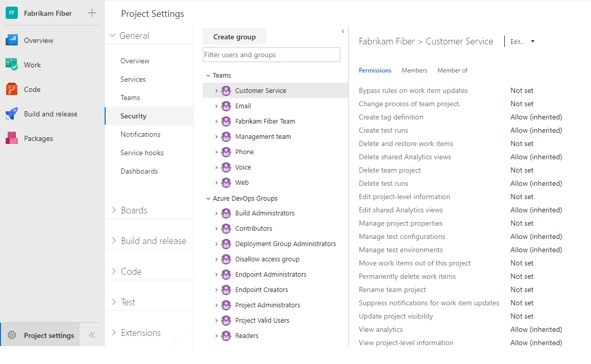Switch to the Member of tab
Image resolution: width=591 pixels, height=364 pixels.
pyautogui.click(x=452, y=70)
